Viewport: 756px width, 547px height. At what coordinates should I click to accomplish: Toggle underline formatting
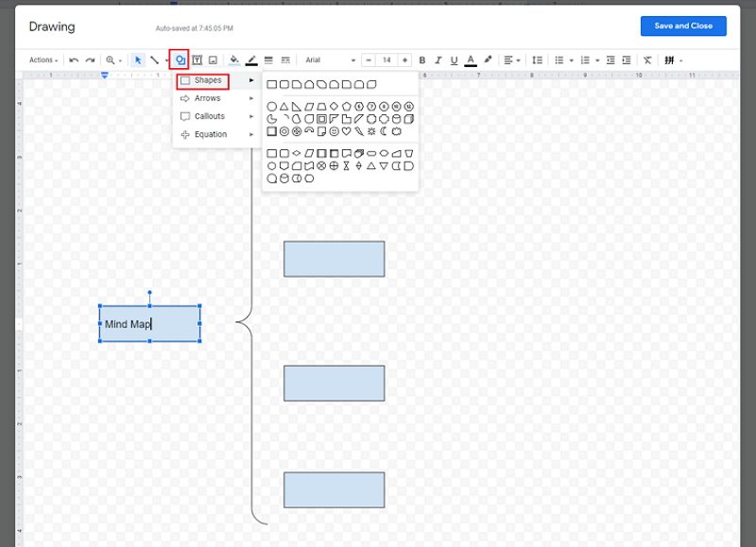(455, 60)
